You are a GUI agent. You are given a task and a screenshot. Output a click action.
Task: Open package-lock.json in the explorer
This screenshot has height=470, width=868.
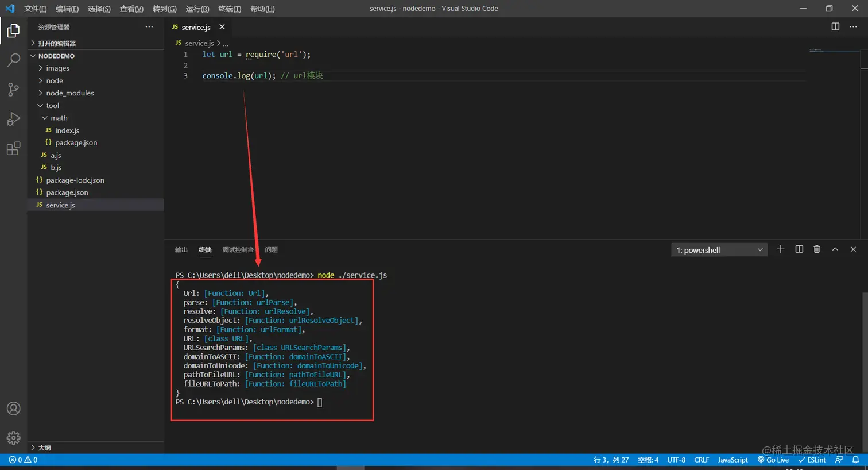(75, 180)
